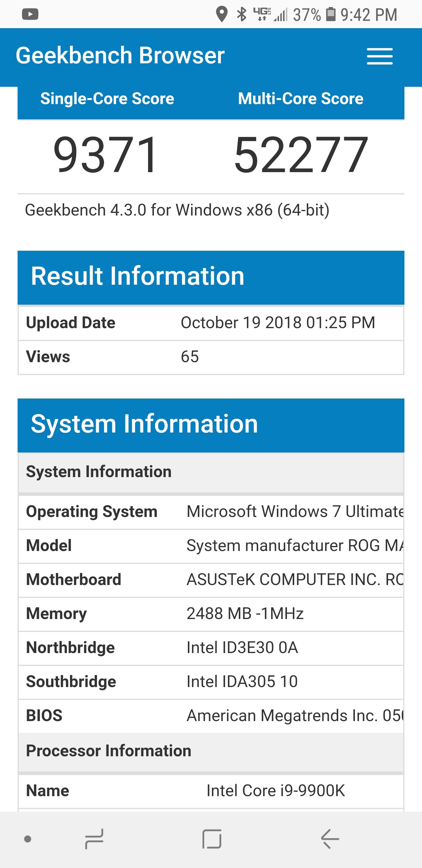
Task: Open the hamburger menu icon
Action: click(379, 56)
